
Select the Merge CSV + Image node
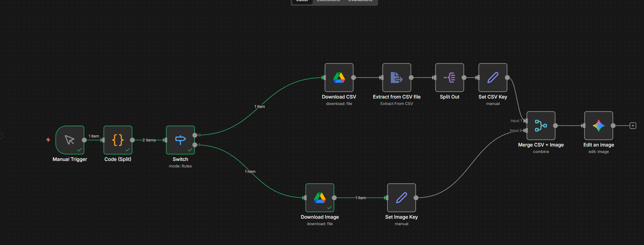[x=541, y=126]
